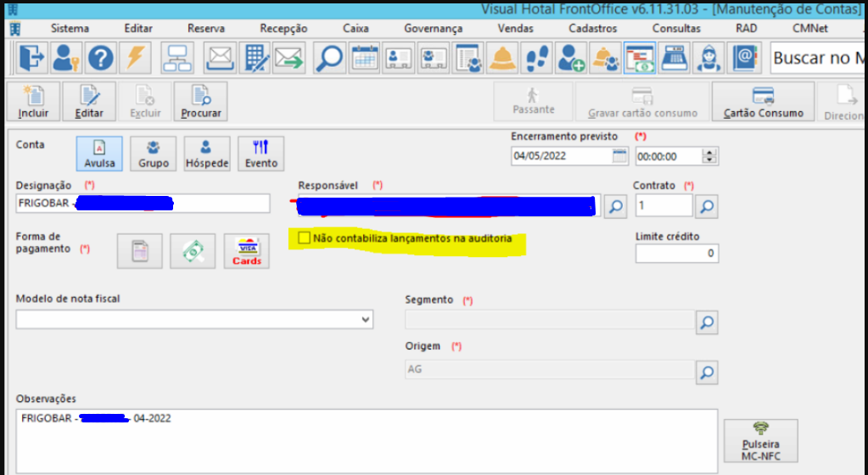Click the envelope inbox tray icon
The height and width of the screenshot is (475, 868).
[x=220, y=58]
